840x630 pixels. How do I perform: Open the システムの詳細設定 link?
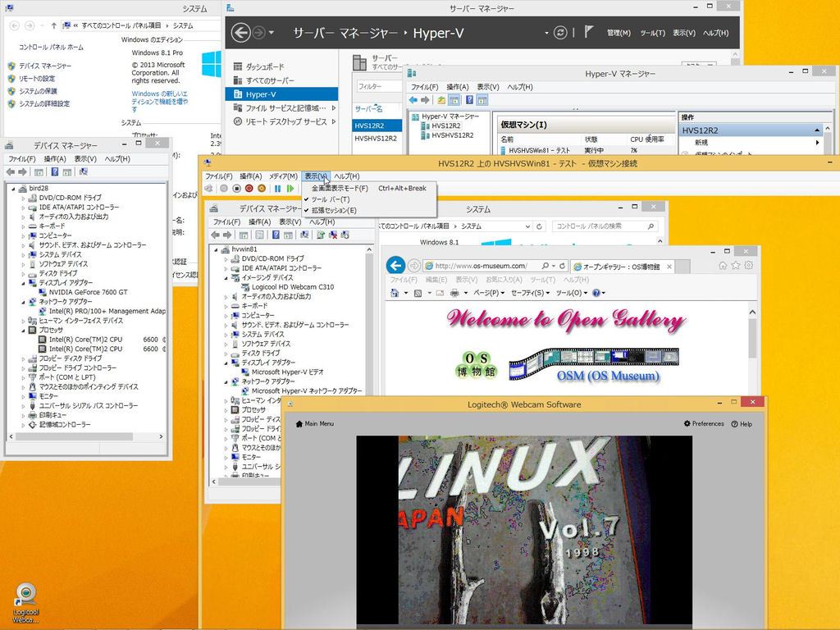[x=44, y=103]
